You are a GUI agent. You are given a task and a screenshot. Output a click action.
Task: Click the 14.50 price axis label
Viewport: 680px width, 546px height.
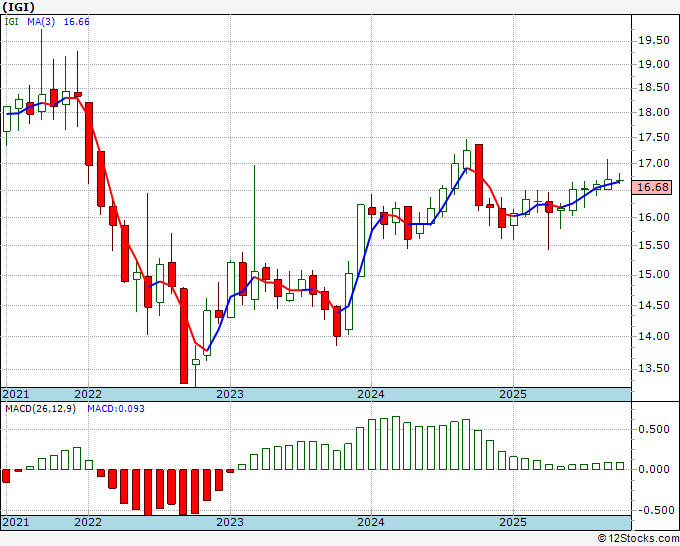(654, 305)
